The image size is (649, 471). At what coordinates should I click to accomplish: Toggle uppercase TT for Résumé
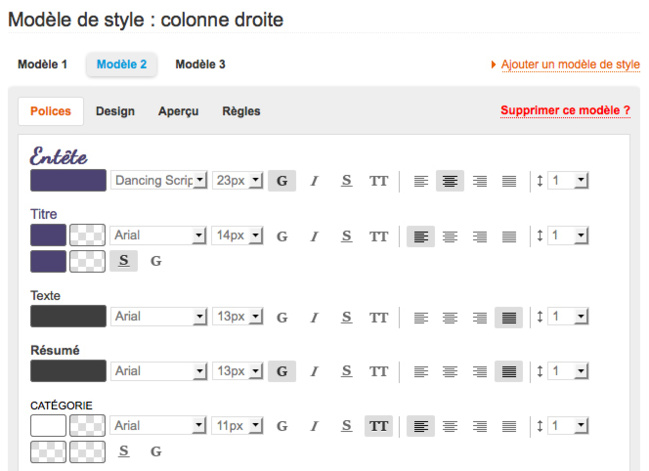[x=378, y=371]
